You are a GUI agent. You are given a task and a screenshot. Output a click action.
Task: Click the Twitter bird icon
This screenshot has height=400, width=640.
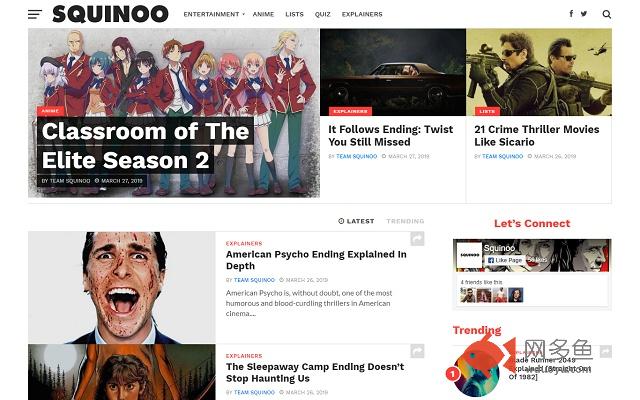pos(584,13)
